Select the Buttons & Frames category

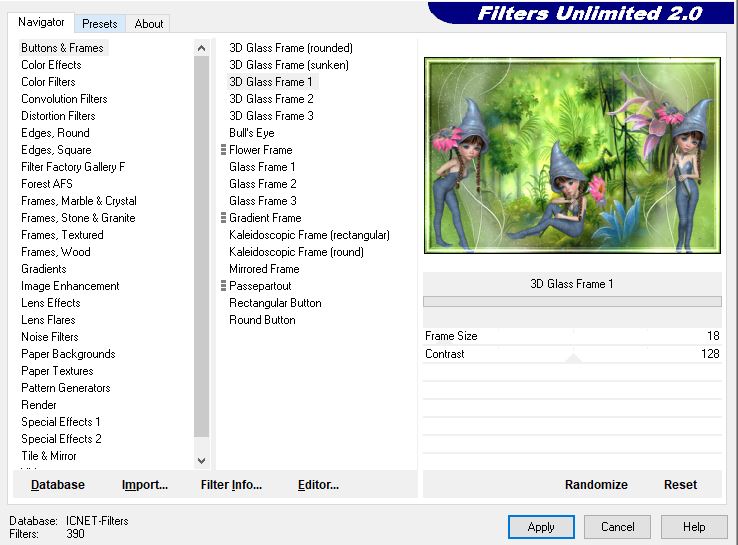[62, 48]
